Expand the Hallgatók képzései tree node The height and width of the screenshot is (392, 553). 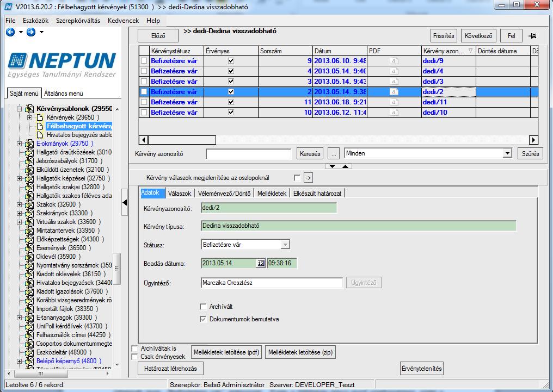(x=20, y=178)
